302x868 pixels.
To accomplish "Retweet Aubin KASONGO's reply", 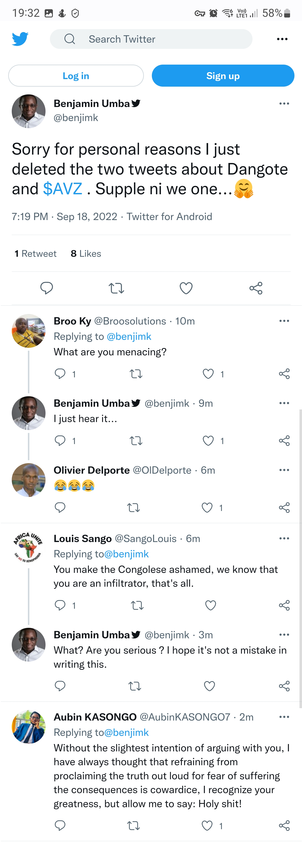I will 133,826.
